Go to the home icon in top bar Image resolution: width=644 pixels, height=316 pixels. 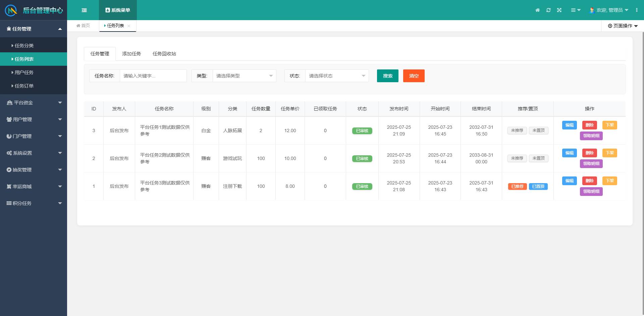[537, 10]
